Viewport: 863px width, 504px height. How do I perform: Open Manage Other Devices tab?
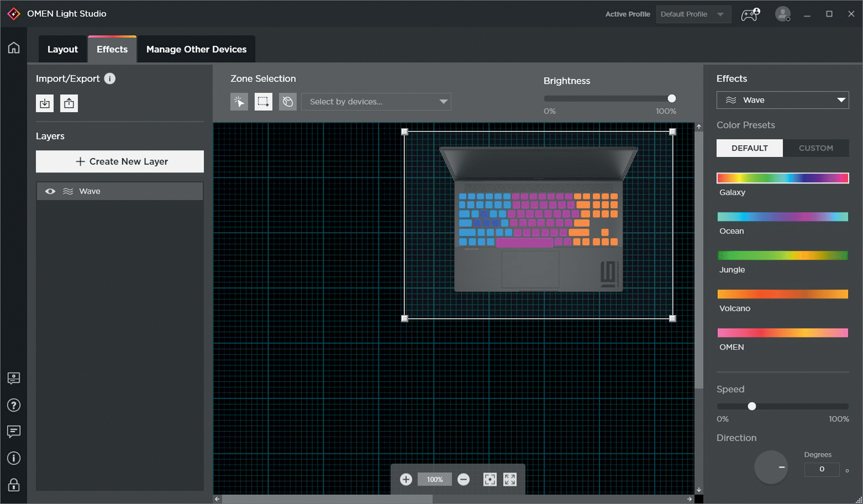(196, 49)
